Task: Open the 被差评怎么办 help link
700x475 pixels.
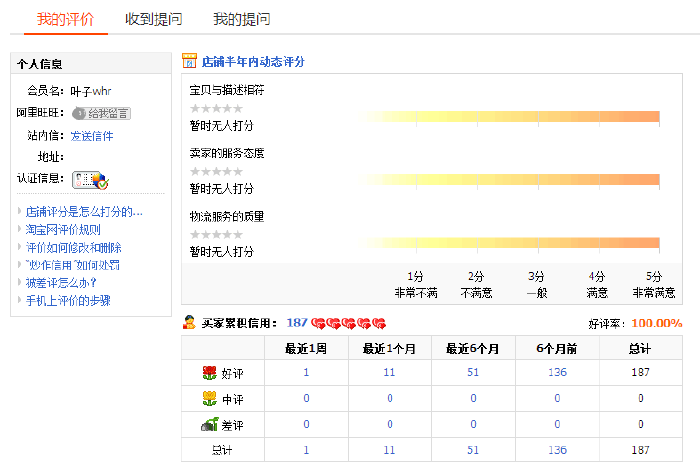Action: click(x=61, y=282)
